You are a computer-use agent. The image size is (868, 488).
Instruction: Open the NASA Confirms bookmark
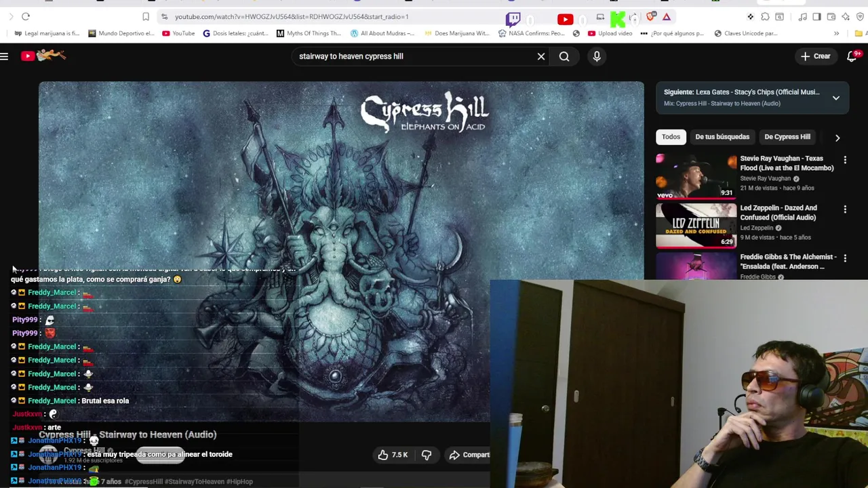[531, 33]
